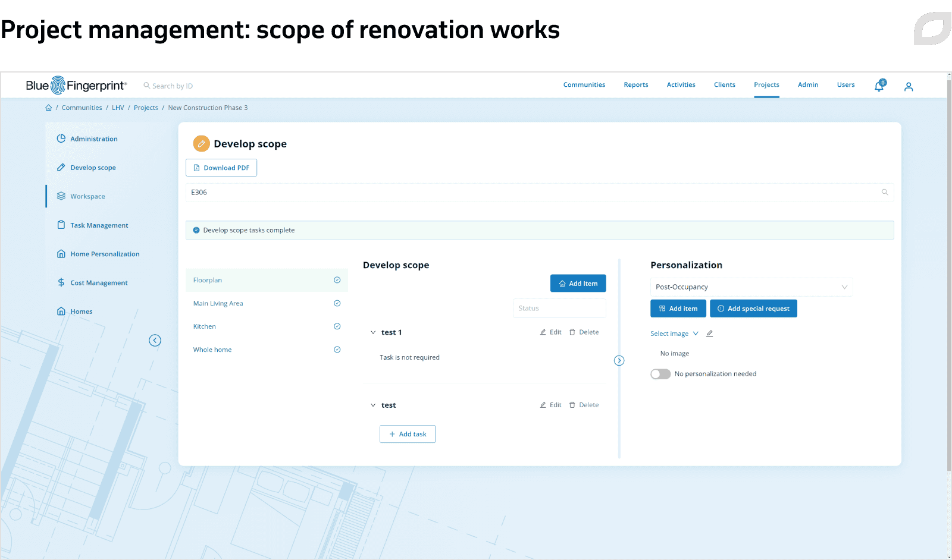
Task: Click the right arrow circle between panels
Action: click(619, 361)
